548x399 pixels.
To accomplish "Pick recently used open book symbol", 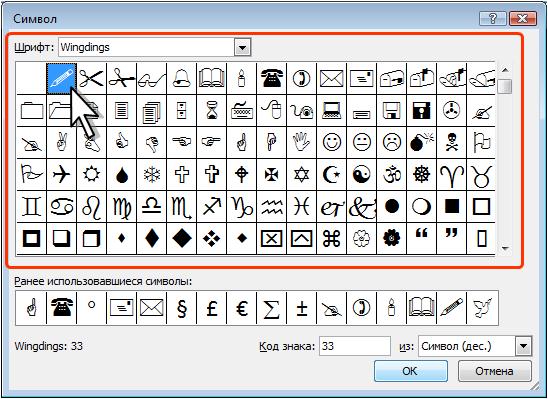I will point(421,308).
